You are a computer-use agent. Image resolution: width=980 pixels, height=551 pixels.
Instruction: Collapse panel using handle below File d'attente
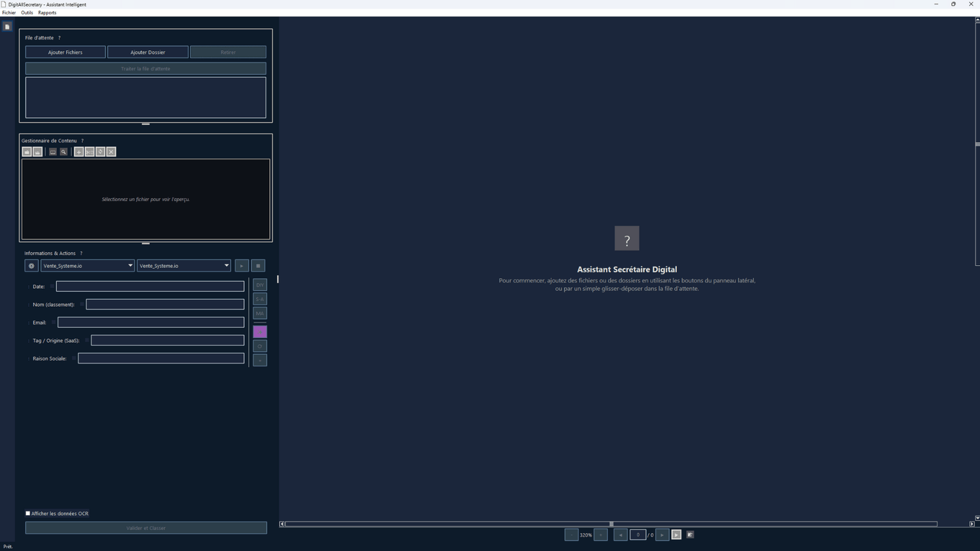(146, 124)
